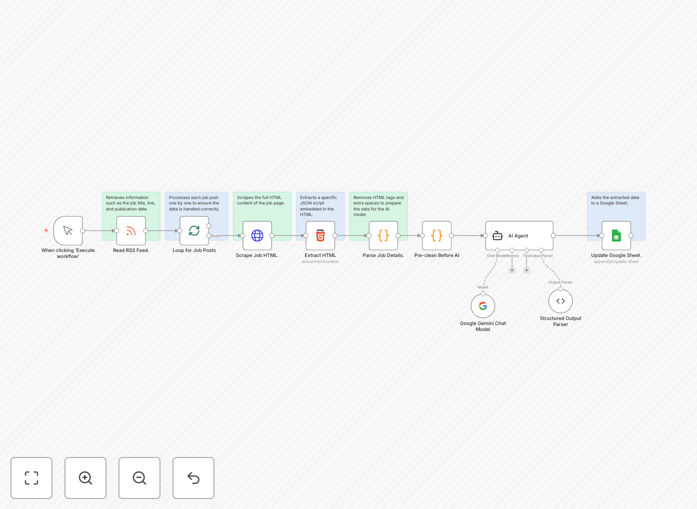Screen dimensions: 697x509
Task: Click the 'Loop for Job Posts' label
Action: click(194, 250)
